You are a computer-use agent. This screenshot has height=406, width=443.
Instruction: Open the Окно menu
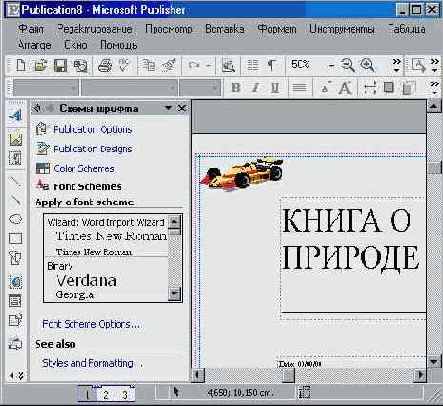(76, 45)
